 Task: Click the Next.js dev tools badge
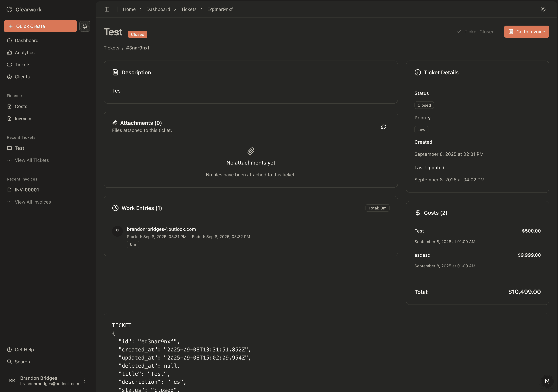click(x=547, y=381)
